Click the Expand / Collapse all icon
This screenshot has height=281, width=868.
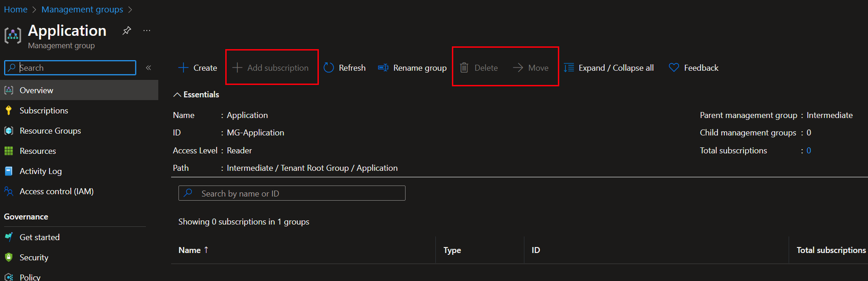pos(569,67)
